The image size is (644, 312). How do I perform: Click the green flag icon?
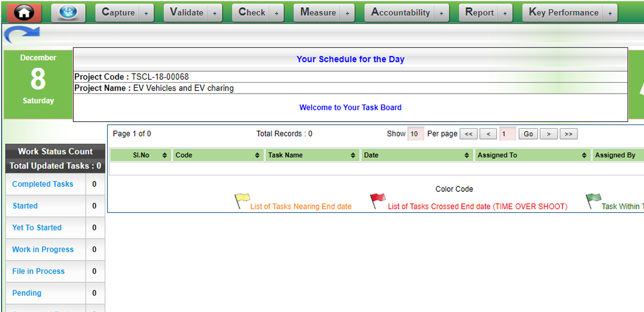tap(593, 201)
